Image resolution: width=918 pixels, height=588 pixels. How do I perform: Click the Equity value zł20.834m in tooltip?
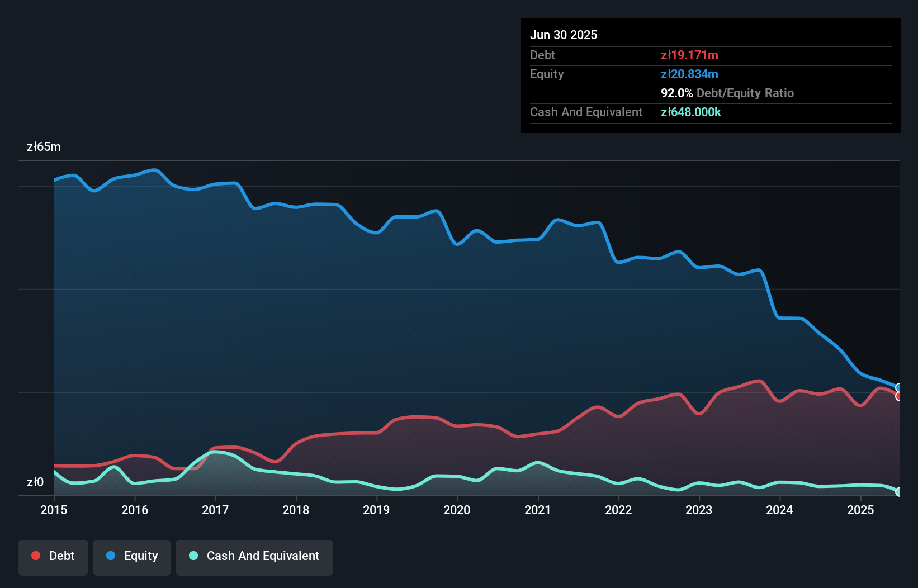[x=690, y=74]
